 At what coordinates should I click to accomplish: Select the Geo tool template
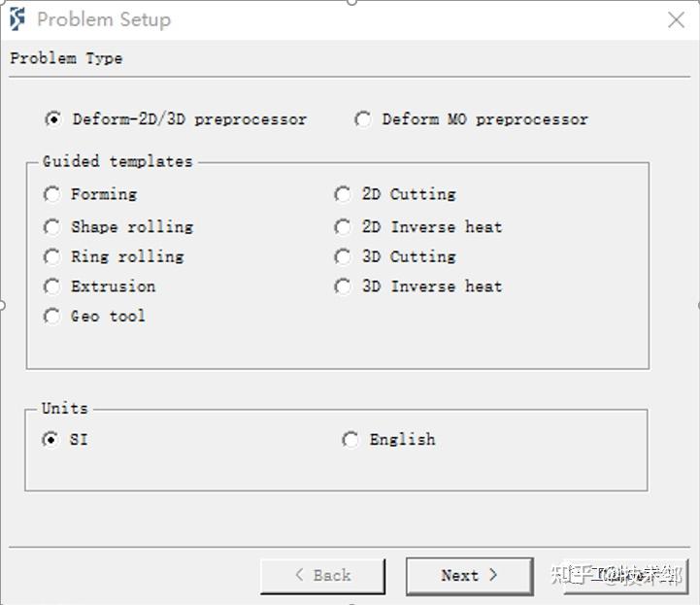pyautogui.click(x=52, y=316)
